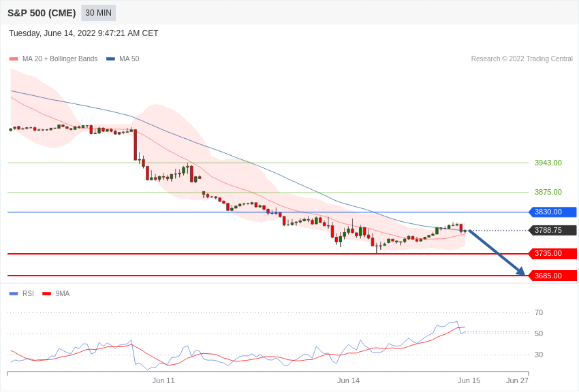Screen dimensions: 579x392
Task: Click the red 9MA legend swatch
Action: pos(46,293)
